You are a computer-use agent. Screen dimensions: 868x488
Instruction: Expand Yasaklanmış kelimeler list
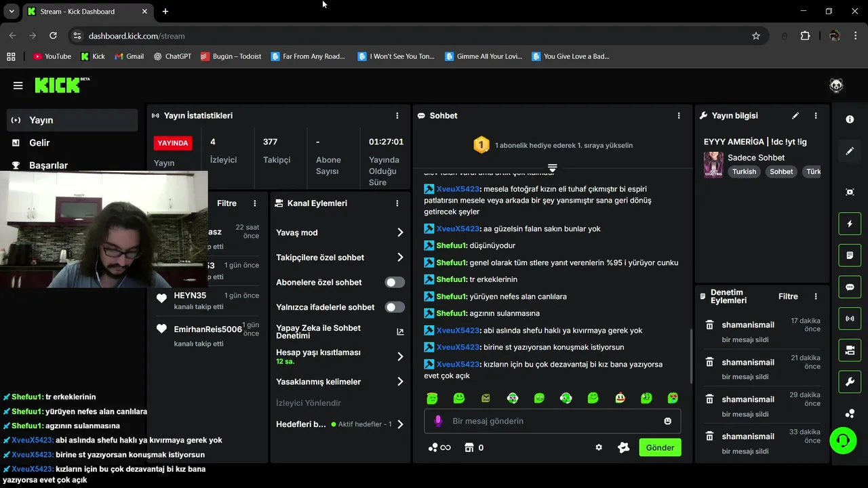tap(340, 382)
